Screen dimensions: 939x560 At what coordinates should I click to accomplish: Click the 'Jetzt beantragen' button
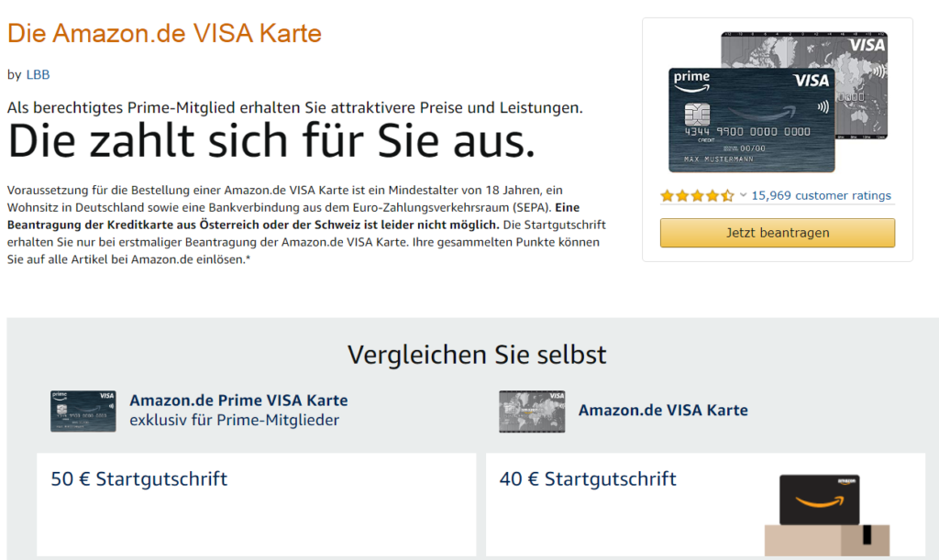778,233
